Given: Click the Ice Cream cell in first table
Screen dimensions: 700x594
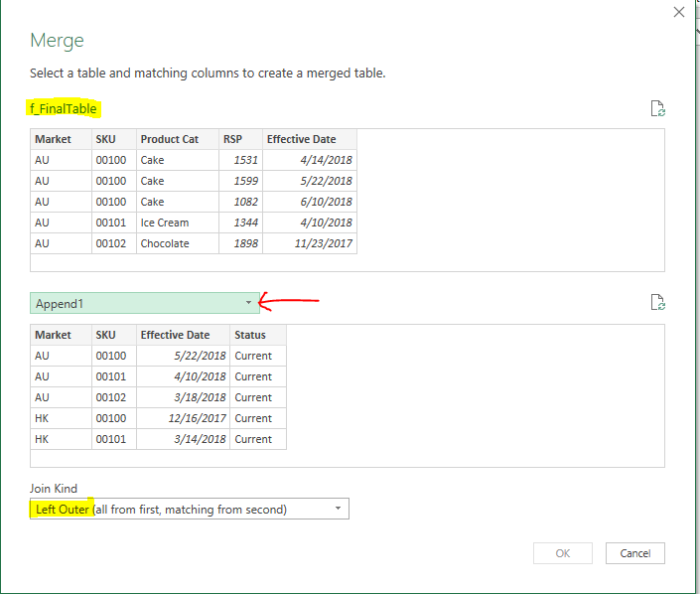Looking at the screenshot, I should point(164,223).
